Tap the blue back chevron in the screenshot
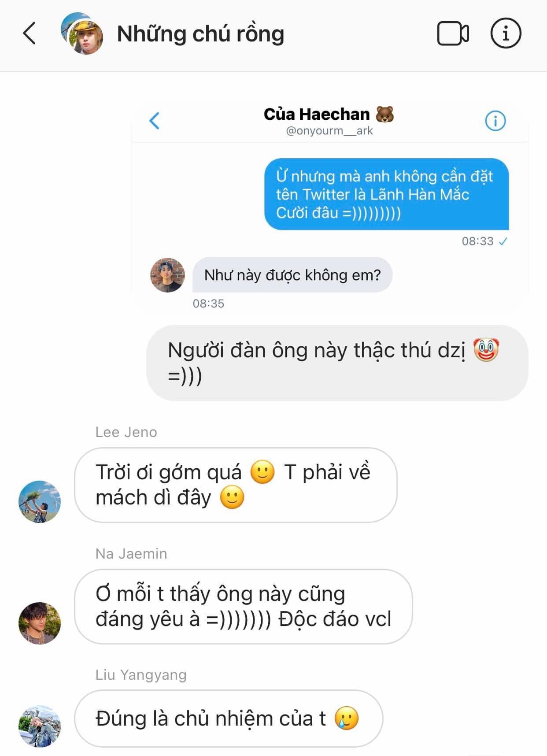The height and width of the screenshot is (756, 547). (154, 121)
